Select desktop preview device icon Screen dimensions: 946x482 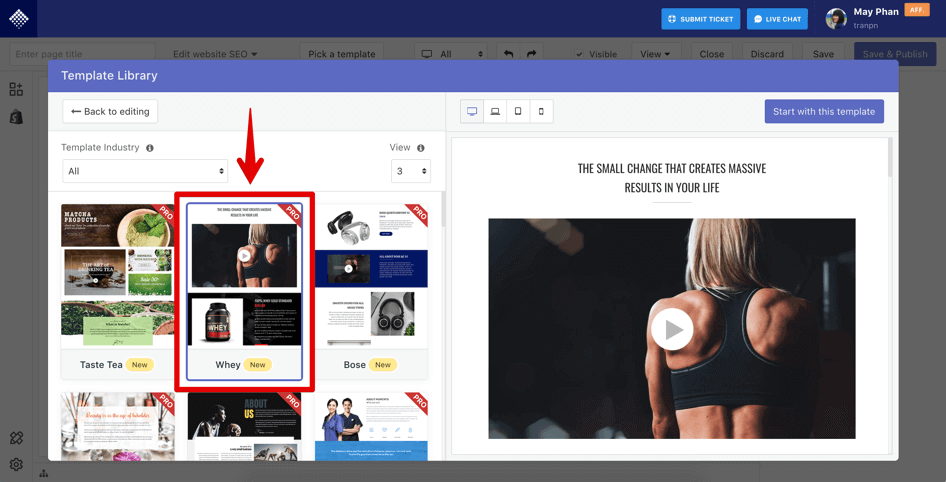[x=472, y=112]
